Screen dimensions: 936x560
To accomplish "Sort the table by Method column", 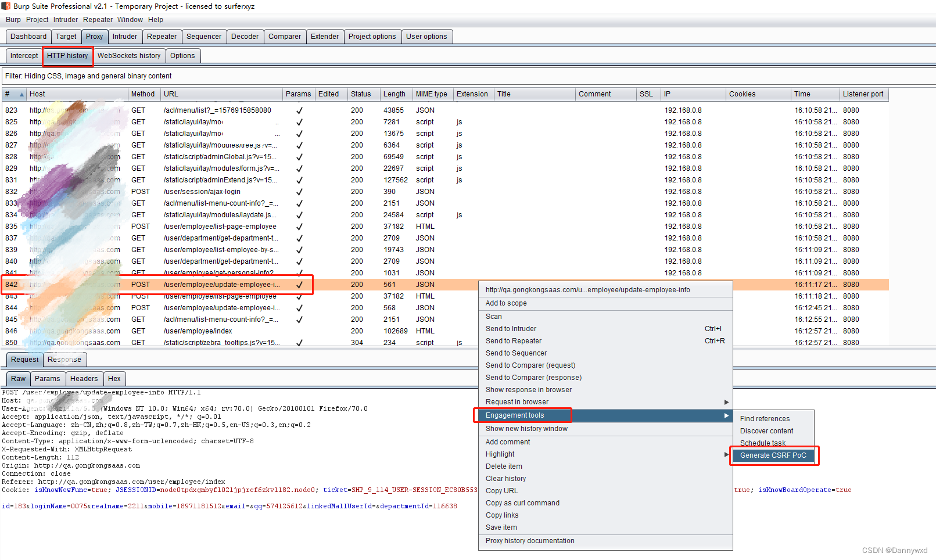I will (x=145, y=94).
